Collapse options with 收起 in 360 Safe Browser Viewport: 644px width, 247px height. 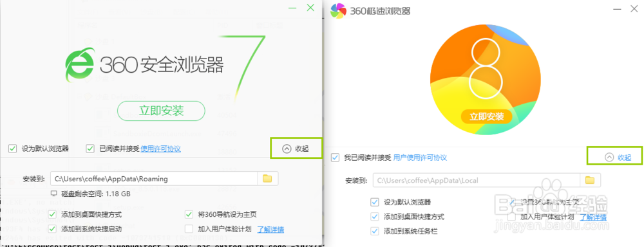pyautogui.click(x=296, y=149)
